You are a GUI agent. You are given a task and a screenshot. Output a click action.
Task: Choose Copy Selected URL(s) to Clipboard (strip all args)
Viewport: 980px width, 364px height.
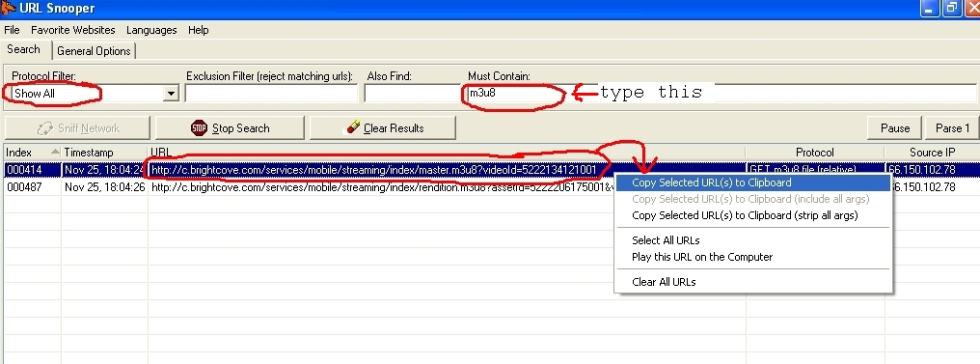tap(752, 215)
